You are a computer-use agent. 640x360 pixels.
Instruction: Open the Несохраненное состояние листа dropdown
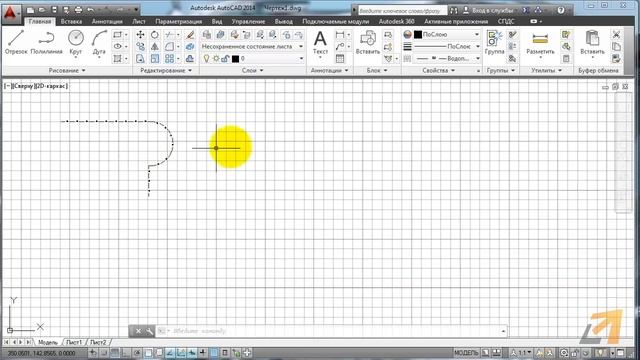tap(253, 47)
